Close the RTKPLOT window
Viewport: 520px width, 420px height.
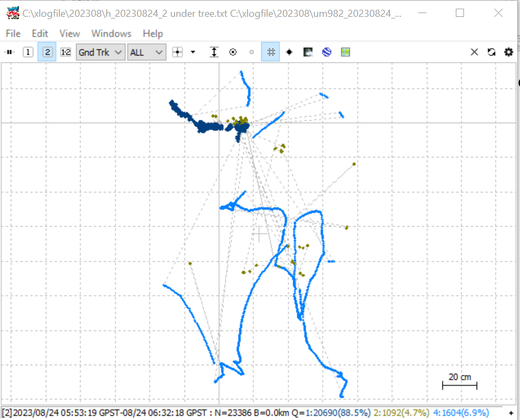click(498, 13)
